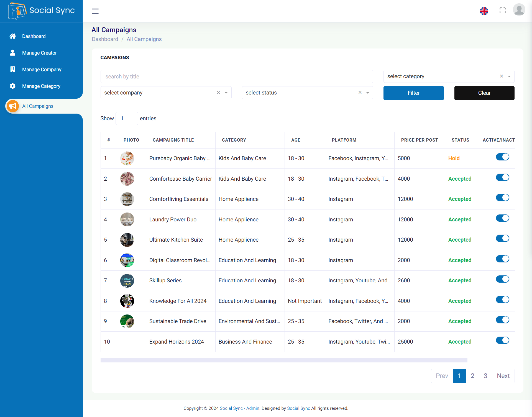
Task: Go to page 2 of campaigns
Action: tap(472, 376)
